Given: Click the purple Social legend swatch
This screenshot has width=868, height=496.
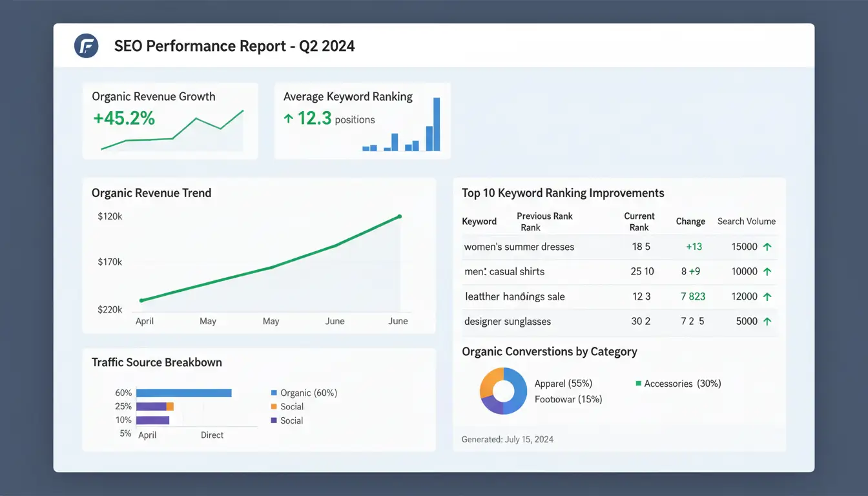Looking at the screenshot, I should click(x=274, y=420).
